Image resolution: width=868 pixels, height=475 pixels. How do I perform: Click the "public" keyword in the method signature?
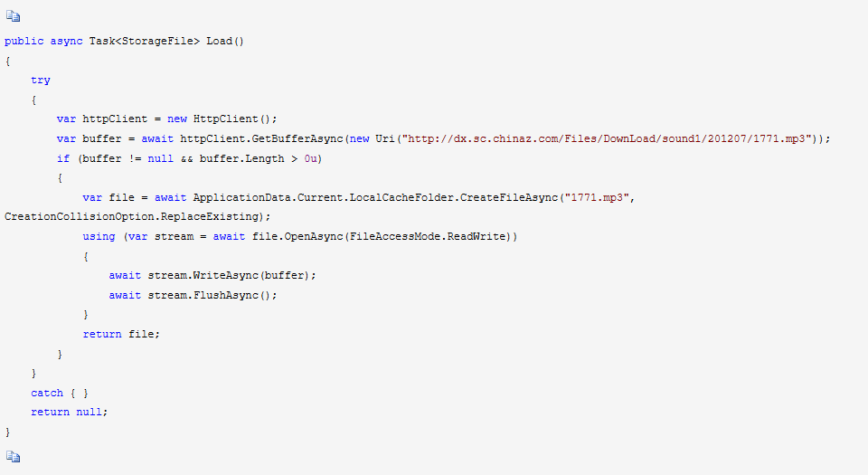click(x=24, y=41)
